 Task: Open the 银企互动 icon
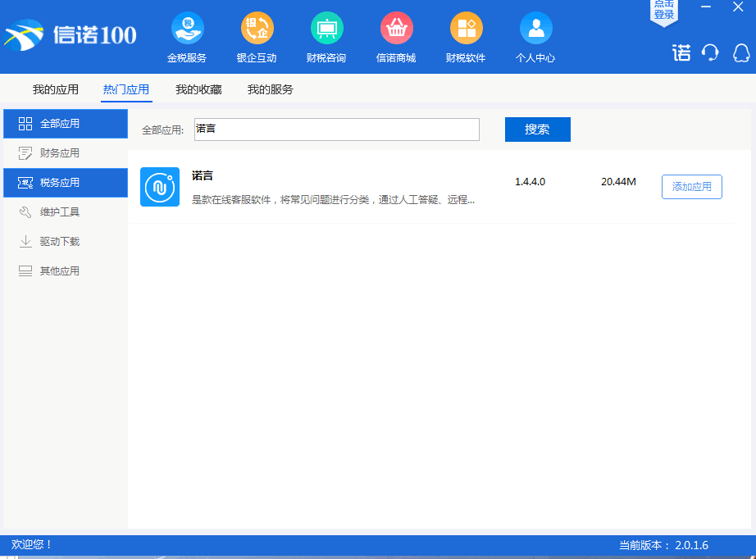(257, 28)
